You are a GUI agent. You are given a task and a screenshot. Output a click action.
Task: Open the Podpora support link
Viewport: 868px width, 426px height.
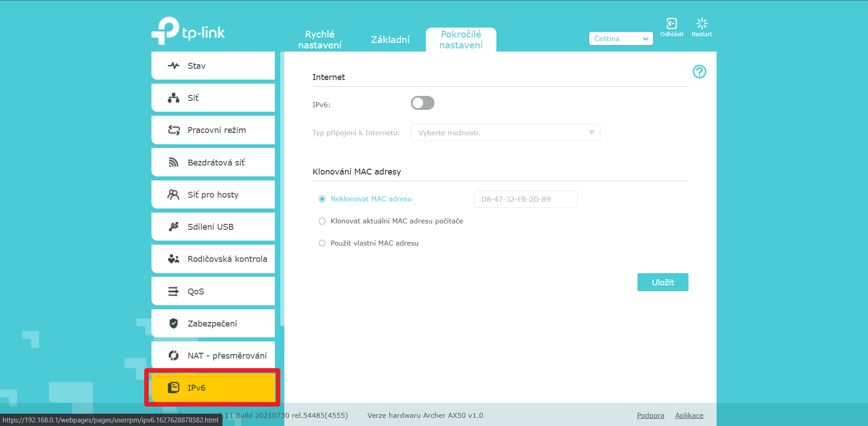tap(650, 416)
